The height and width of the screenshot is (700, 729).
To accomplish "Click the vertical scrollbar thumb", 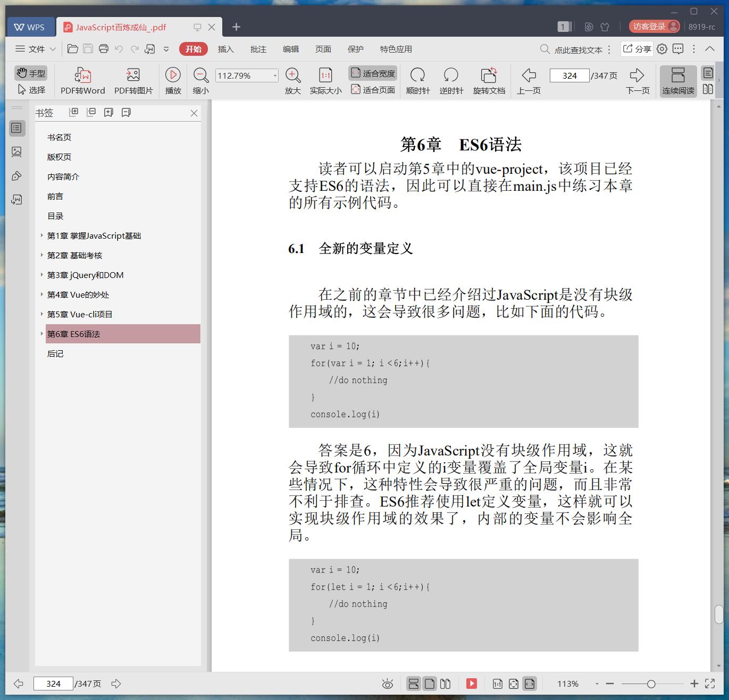I will pos(719,614).
